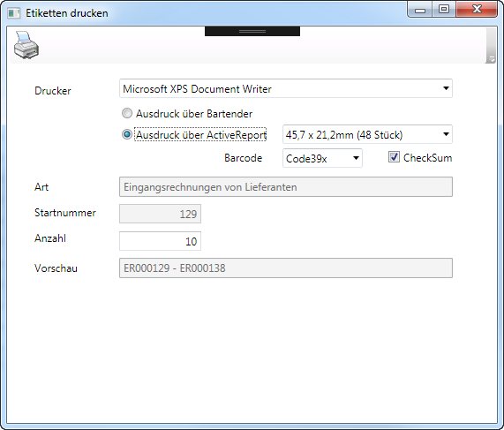The image size is (504, 430).
Task: Close the Etiketten drucken window
Action: tap(477, 9)
